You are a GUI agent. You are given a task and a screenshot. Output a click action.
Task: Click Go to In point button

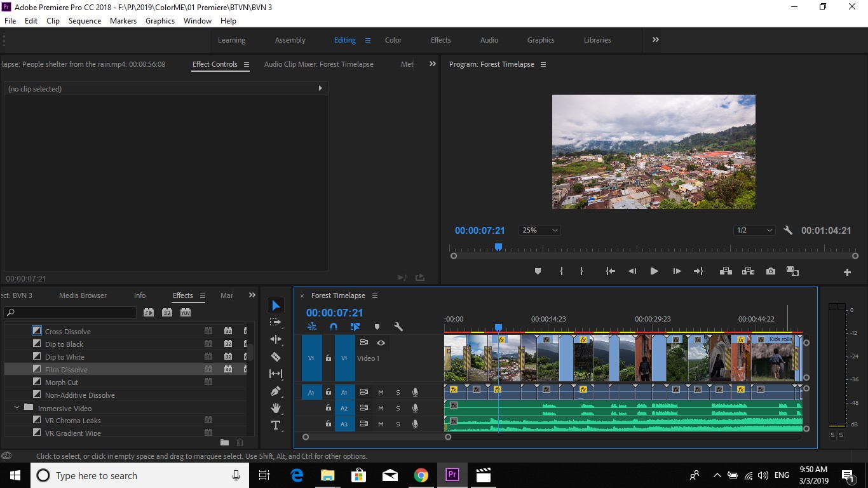611,271
